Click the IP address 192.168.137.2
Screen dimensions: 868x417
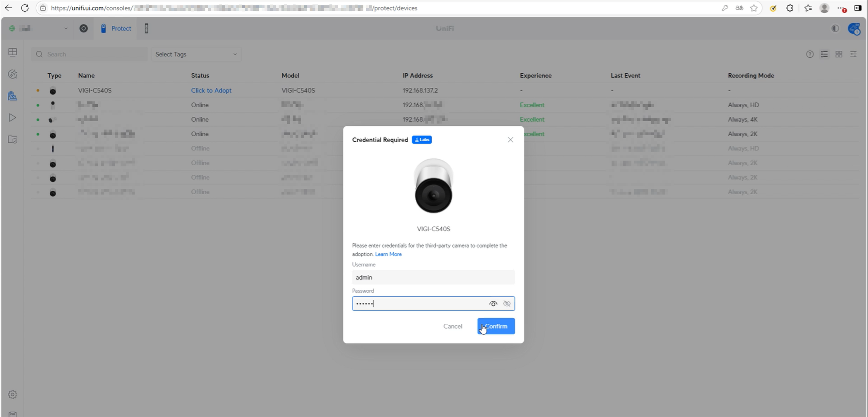coord(420,90)
